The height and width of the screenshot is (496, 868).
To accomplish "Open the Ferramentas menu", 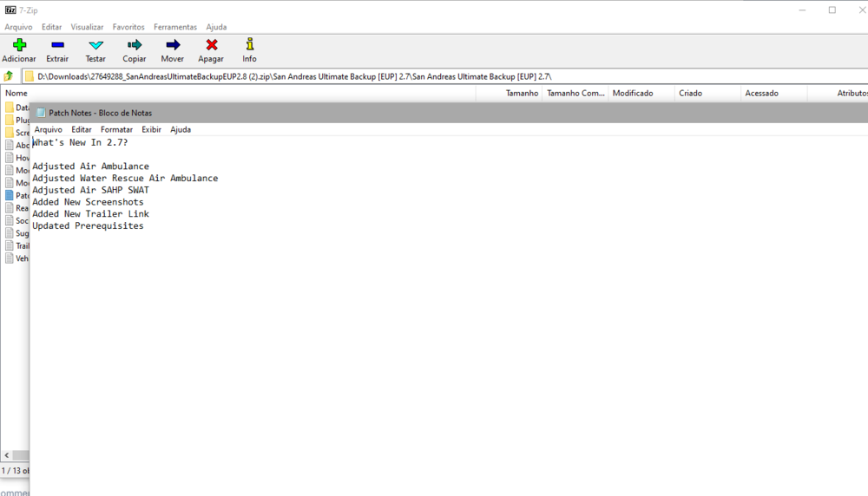I will 175,27.
